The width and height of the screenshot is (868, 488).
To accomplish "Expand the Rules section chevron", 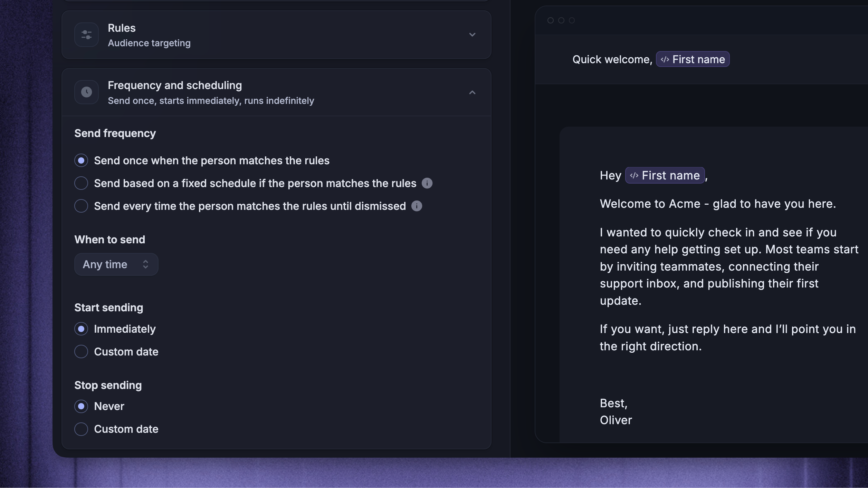I will (472, 35).
